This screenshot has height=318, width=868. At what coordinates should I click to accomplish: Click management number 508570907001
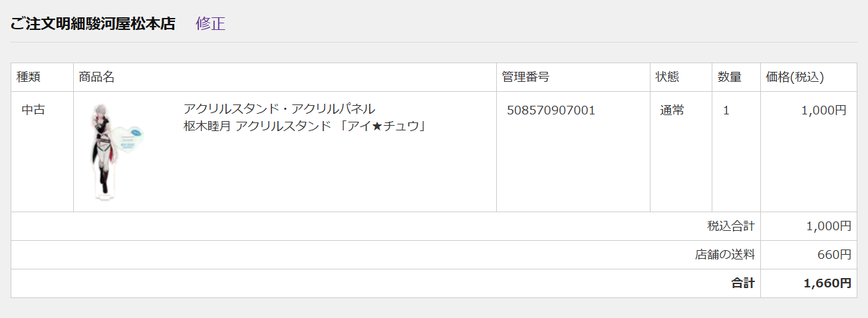[x=551, y=110]
